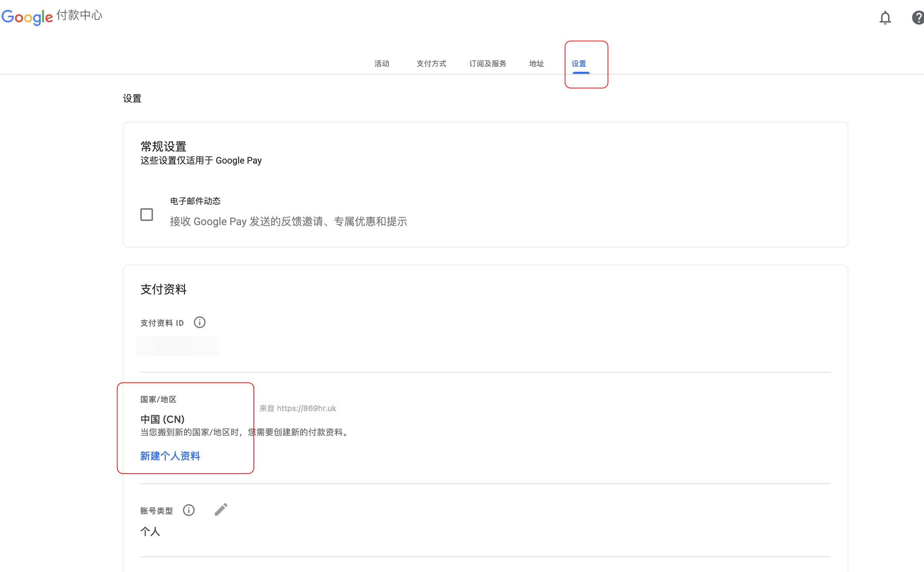Viewport: 924px width, 572px height.
Task: Go to the 地址 tab
Action: coord(537,64)
